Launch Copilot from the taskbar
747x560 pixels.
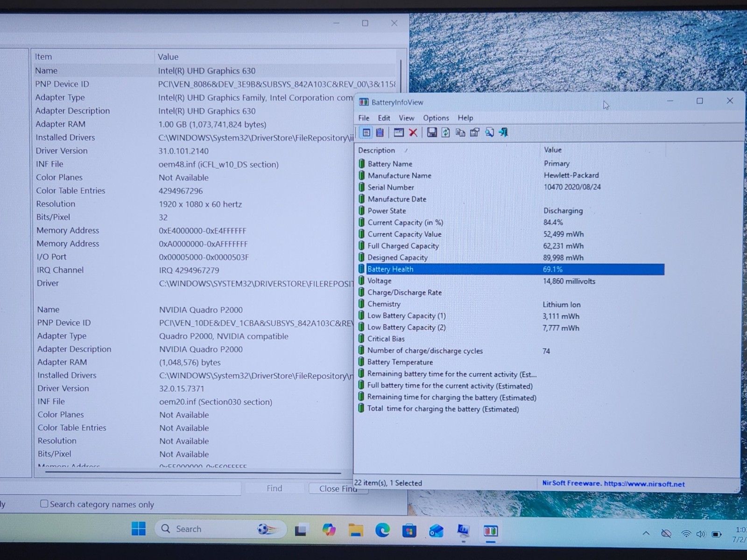point(329,530)
